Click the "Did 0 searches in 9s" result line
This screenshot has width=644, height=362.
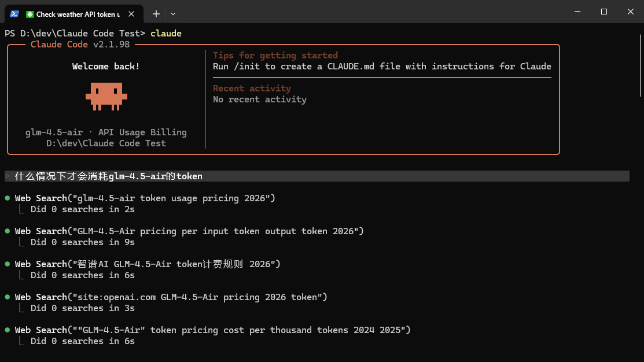click(x=83, y=242)
